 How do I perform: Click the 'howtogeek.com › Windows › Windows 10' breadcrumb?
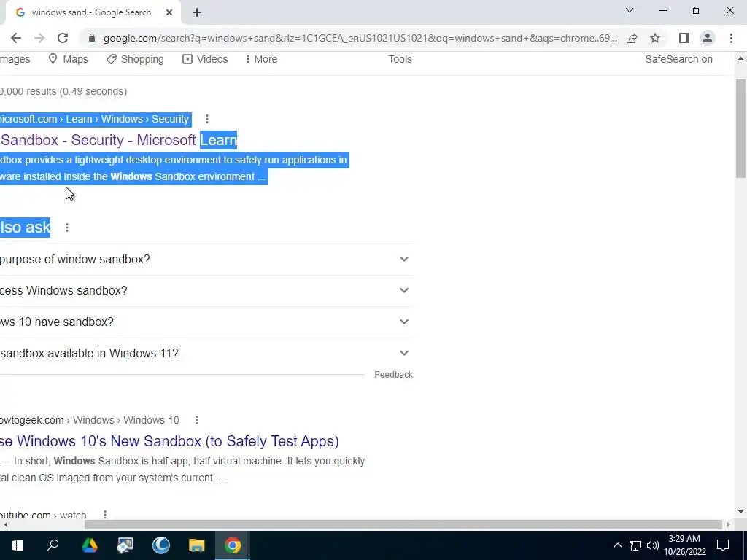[90, 420]
